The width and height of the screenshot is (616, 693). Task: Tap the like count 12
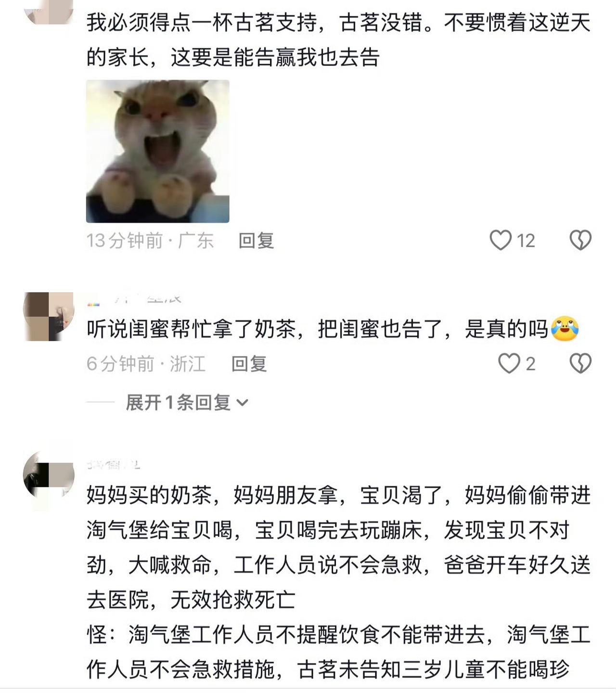coord(526,241)
